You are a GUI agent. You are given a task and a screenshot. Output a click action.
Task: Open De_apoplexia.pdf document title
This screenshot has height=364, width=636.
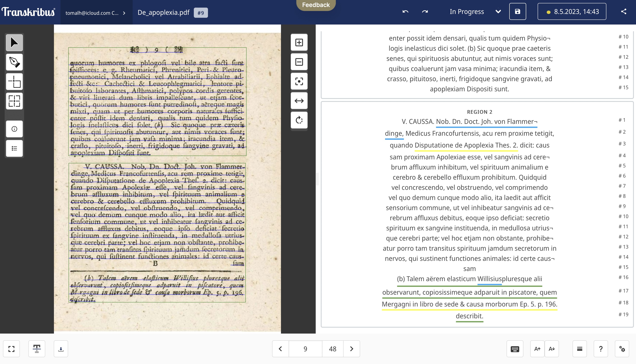[163, 12]
